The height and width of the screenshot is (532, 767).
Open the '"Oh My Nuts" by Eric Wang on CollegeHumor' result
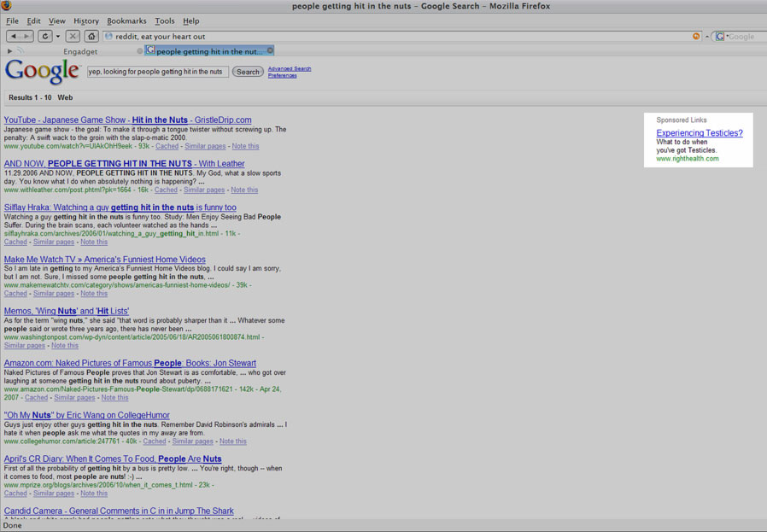click(86, 415)
